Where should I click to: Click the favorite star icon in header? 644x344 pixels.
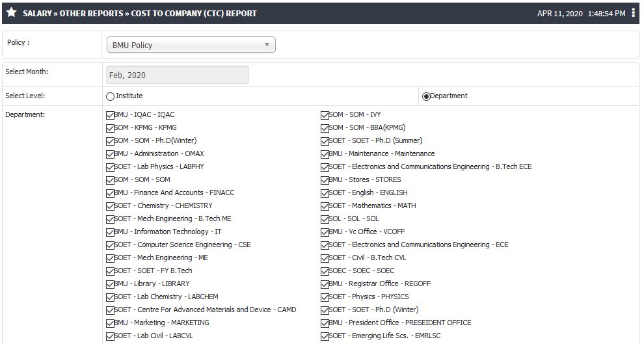pyautogui.click(x=12, y=13)
